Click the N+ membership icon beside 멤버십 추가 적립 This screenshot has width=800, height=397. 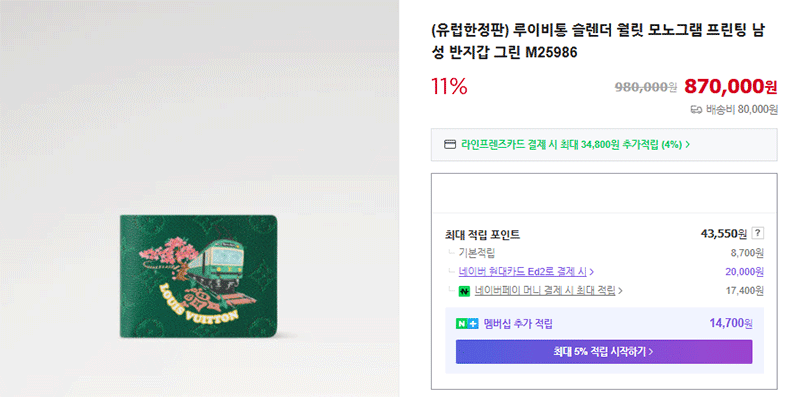[467, 324]
